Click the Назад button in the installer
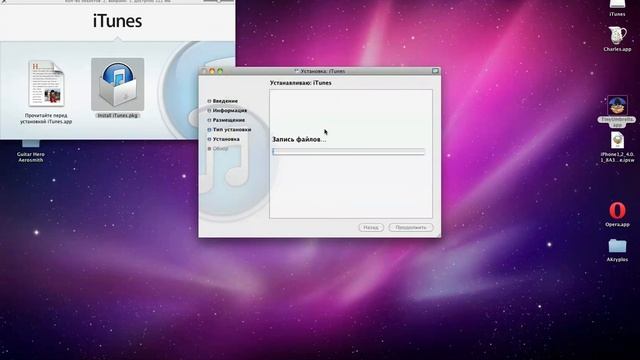This screenshot has height=360, width=640. point(371,227)
